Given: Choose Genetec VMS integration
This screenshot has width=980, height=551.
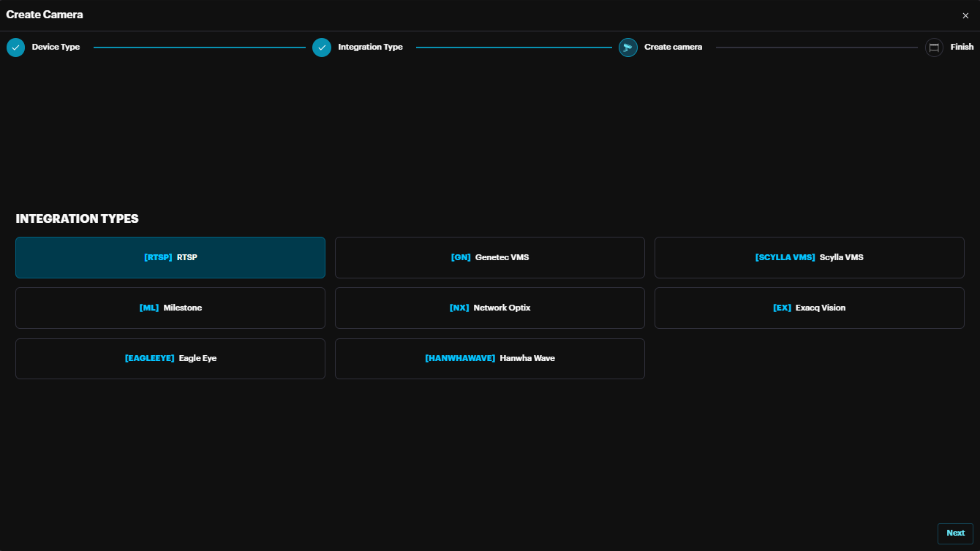Looking at the screenshot, I should (x=490, y=257).
